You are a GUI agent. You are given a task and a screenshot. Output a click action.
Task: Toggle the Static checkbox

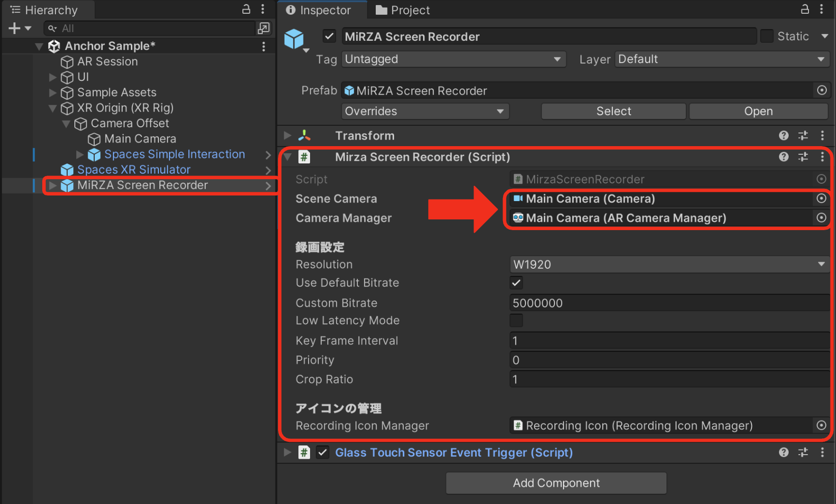(x=767, y=36)
